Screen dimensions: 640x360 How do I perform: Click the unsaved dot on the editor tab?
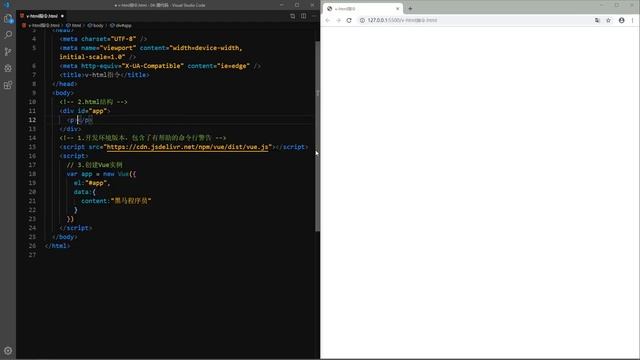62,16
